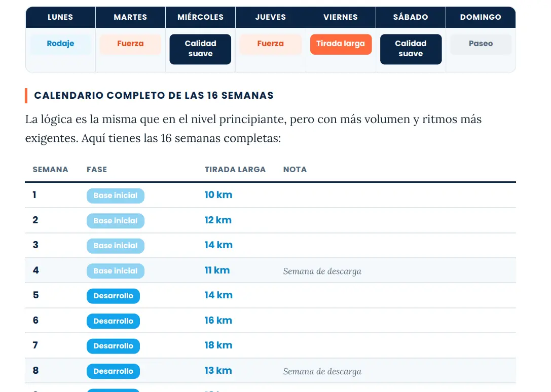This screenshot has width=551, height=392.
Task: Click the JUEVES column header
Action: 271,17
